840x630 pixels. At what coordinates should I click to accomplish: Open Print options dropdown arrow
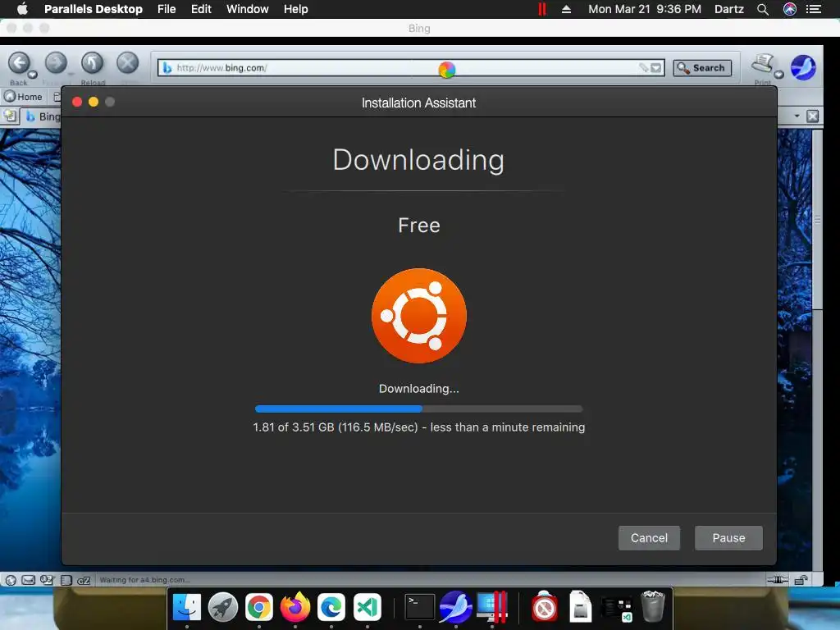[779, 75]
